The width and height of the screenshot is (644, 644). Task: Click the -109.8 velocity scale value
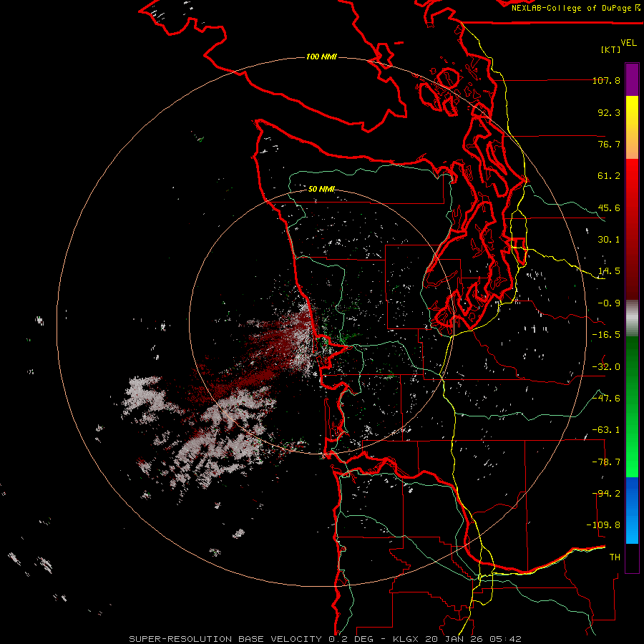coord(603,525)
